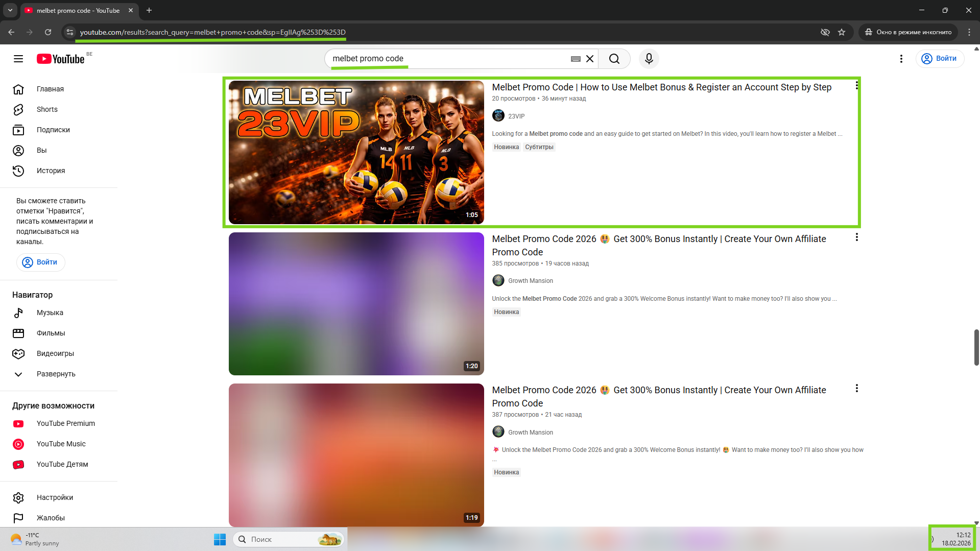
Task: Go to the YouTube logo home
Action: click(60, 59)
